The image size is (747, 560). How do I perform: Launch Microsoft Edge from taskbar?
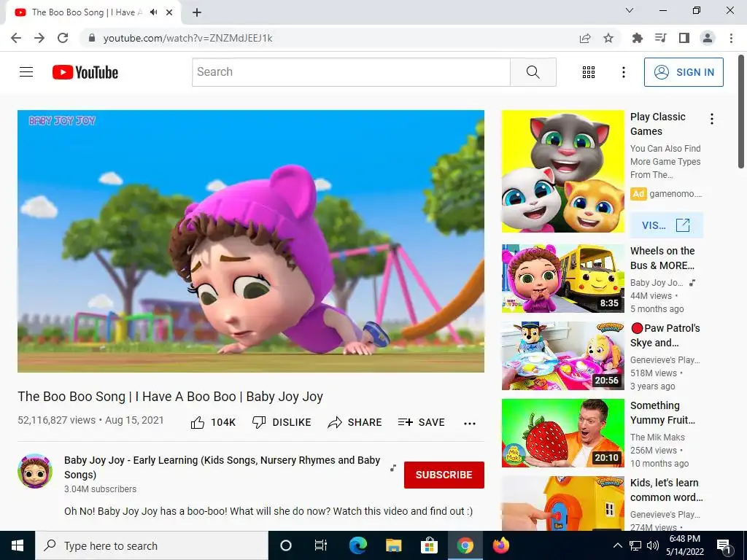point(357,545)
